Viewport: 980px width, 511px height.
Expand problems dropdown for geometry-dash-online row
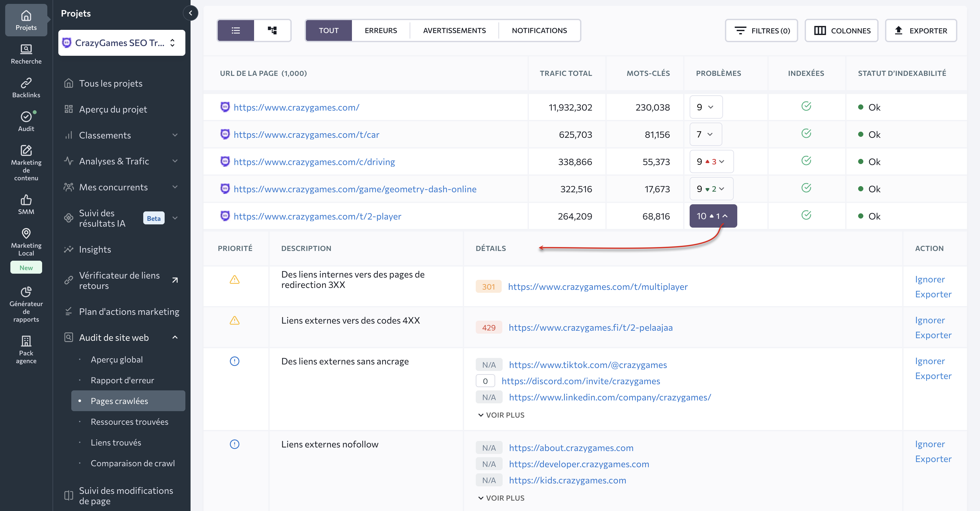pos(711,189)
